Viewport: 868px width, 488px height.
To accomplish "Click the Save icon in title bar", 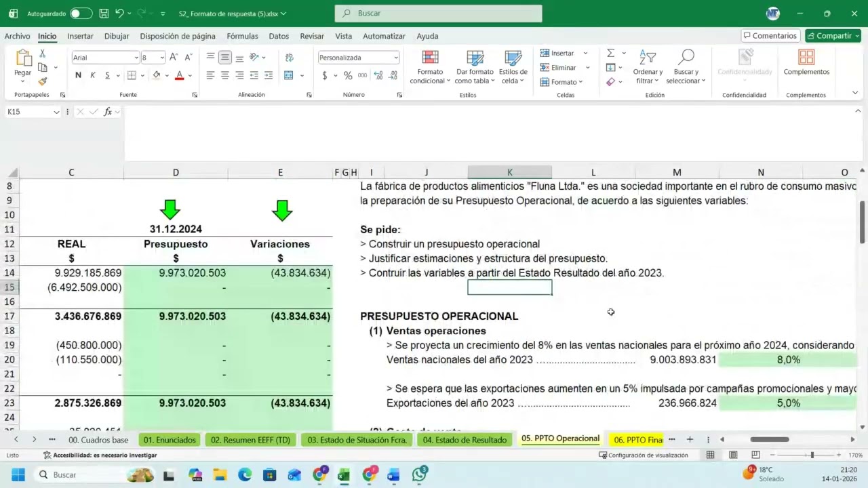I will 104,14.
